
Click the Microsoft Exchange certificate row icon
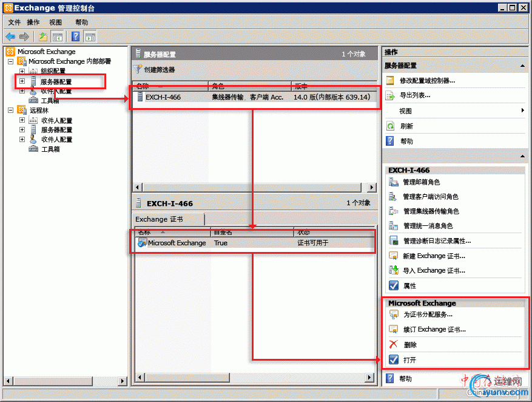click(142, 242)
